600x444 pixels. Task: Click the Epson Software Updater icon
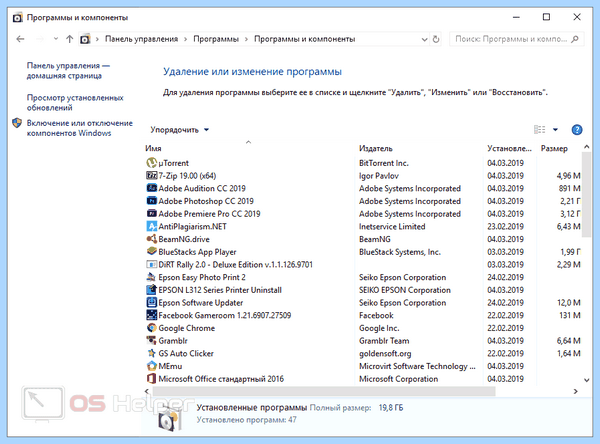tap(152, 302)
